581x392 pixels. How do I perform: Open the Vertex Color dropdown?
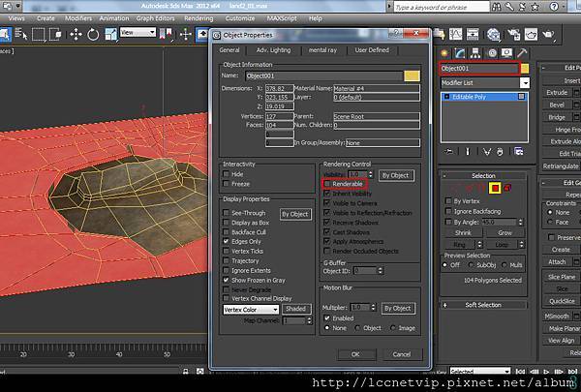pyautogui.click(x=274, y=310)
